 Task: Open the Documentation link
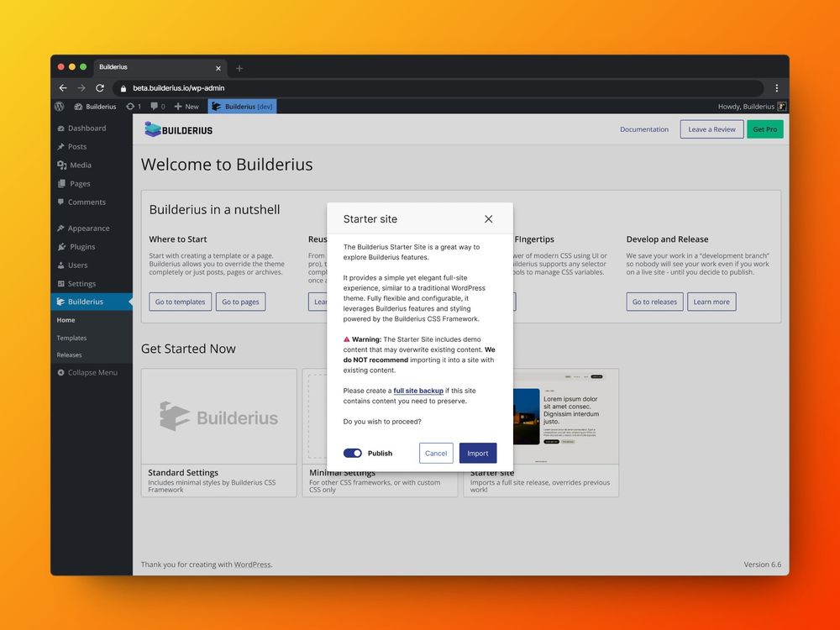pos(644,129)
